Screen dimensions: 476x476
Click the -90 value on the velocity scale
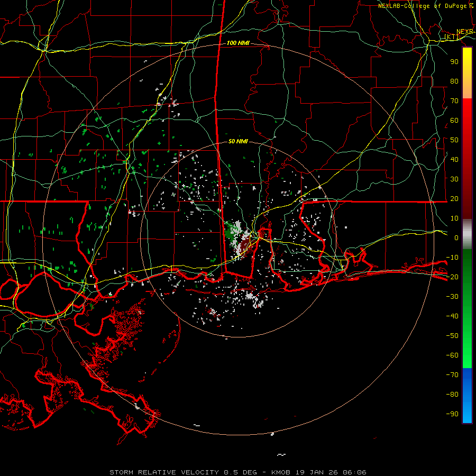click(x=452, y=414)
